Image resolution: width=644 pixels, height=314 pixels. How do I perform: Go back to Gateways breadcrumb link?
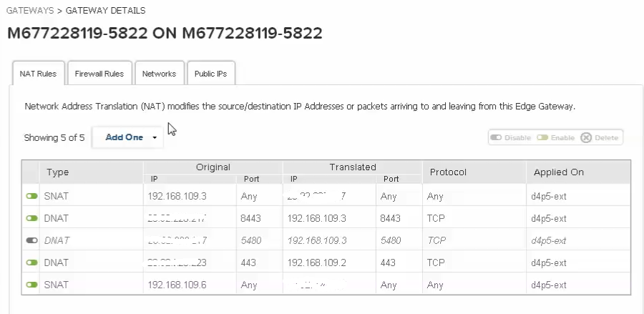click(x=30, y=11)
